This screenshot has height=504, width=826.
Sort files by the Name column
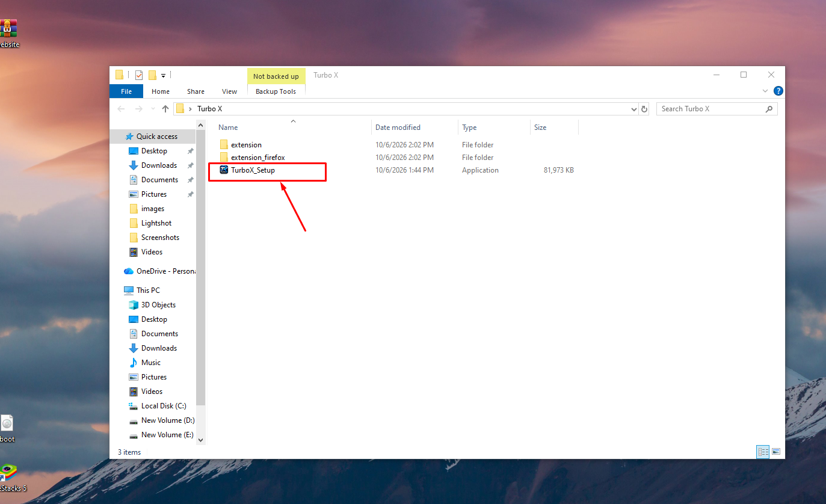tap(292, 128)
